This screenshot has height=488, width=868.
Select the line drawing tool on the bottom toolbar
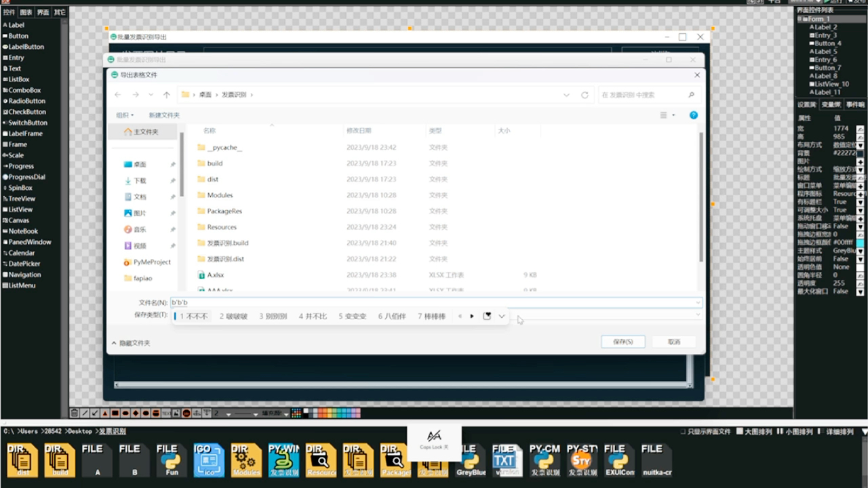pos(84,413)
